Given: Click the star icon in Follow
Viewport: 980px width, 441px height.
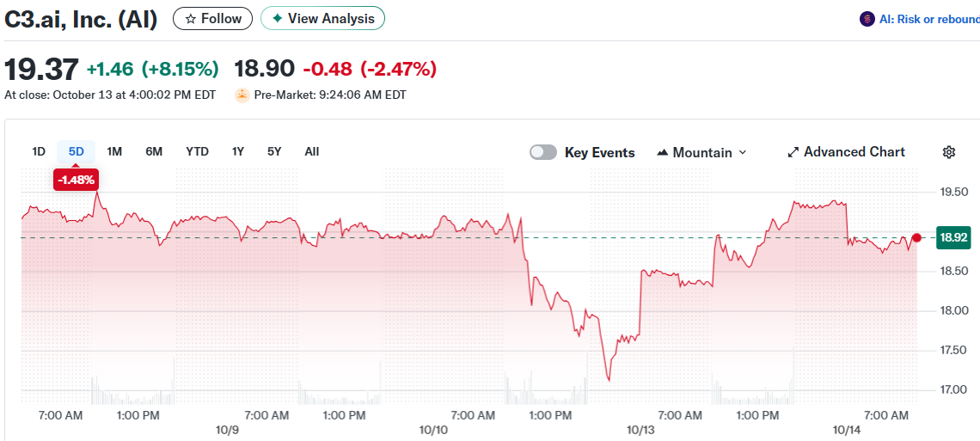Looking at the screenshot, I should (191, 19).
